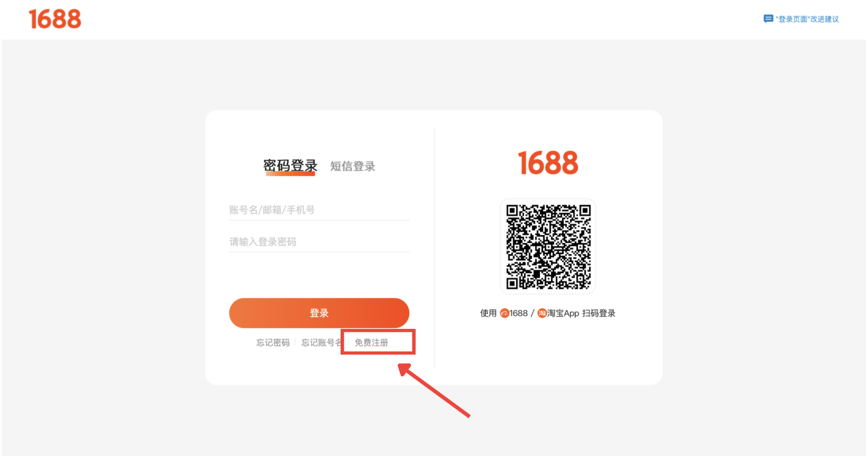Click the orange 淘宝 app icon
This screenshot has width=868, height=456.
542,313
